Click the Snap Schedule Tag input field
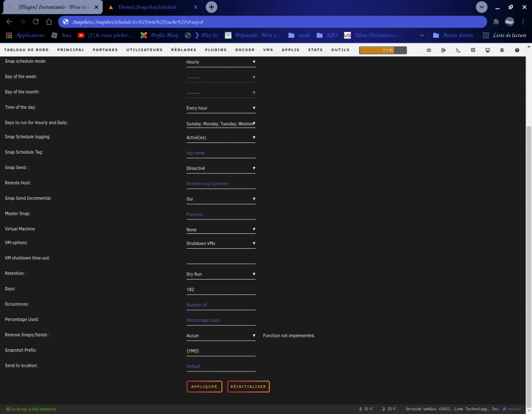Image resolution: width=532 pixels, height=414 pixels. [221, 153]
